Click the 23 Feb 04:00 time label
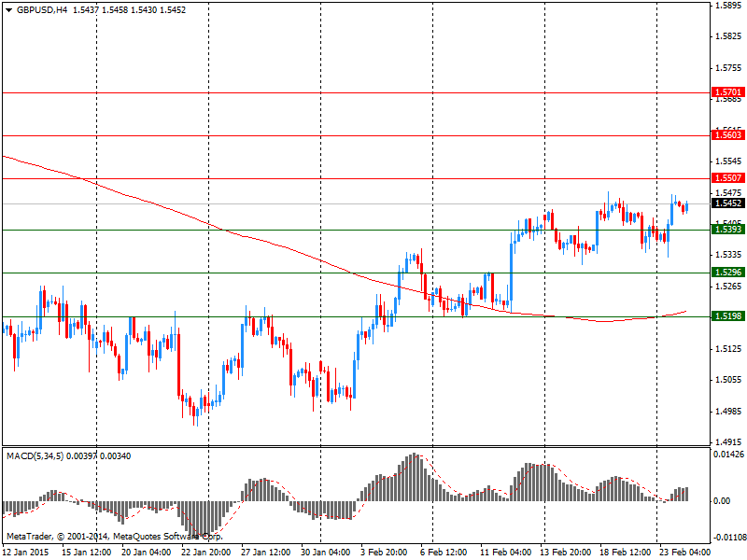Viewport: 747px width, 560px height. coord(685,553)
